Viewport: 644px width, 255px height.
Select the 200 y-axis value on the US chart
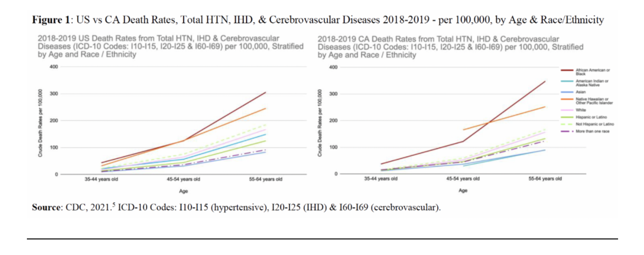pos(54,120)
